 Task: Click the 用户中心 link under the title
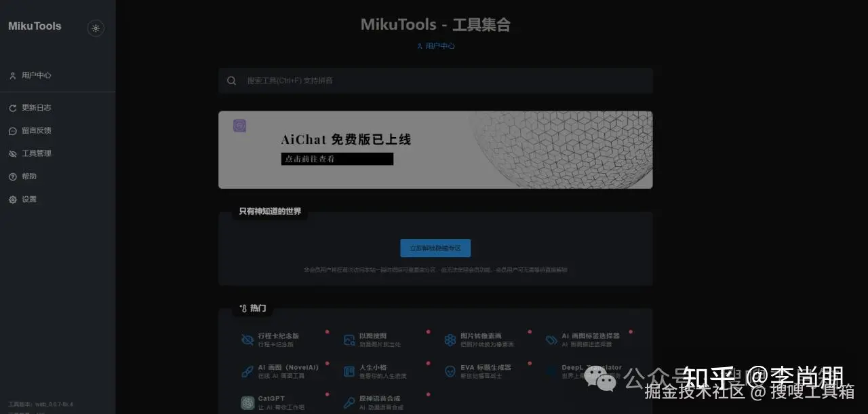pos(435,46)
